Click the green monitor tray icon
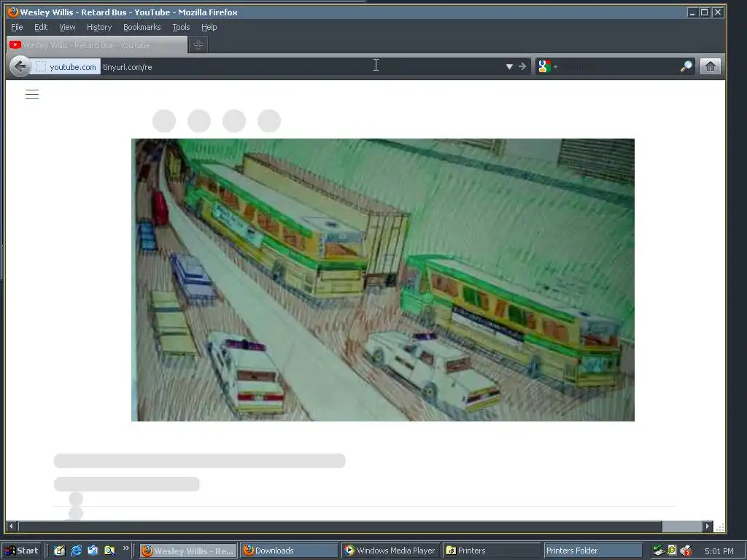 point(672,551)
